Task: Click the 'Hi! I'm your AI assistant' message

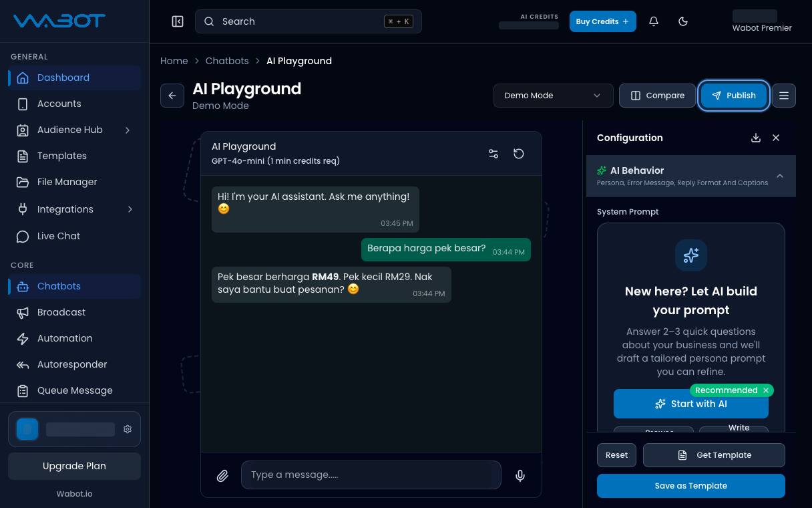Action: tap(315, 209)
